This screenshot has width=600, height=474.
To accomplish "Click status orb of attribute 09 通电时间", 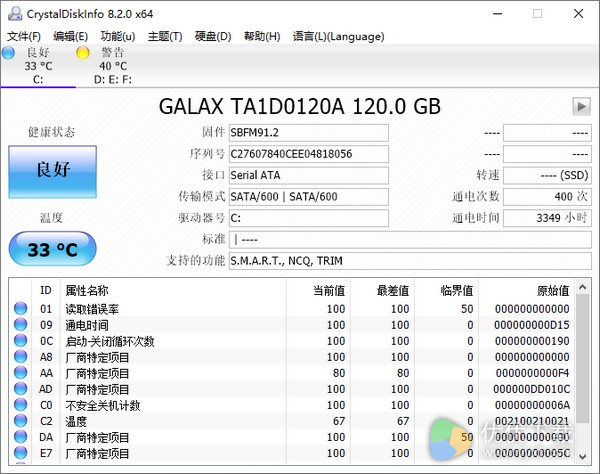I will pyautogui.click(x=20, y=324).
